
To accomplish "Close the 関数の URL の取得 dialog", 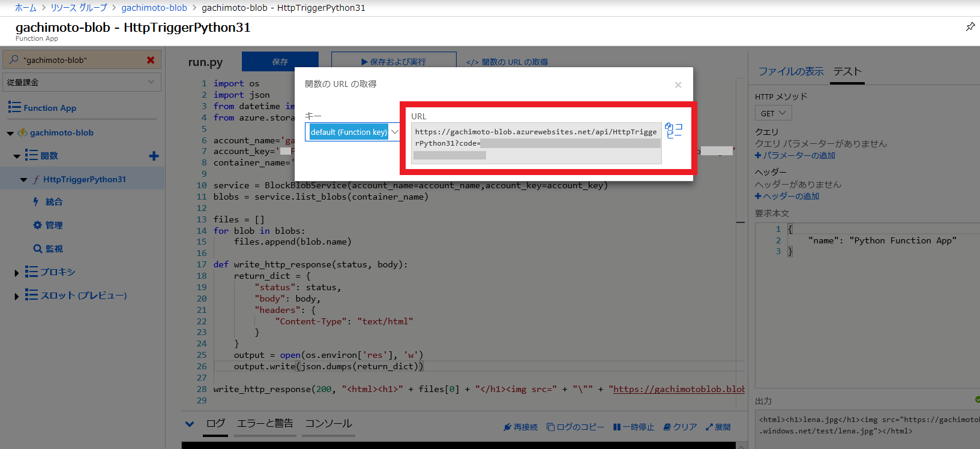I will click(x=678, y=85).
